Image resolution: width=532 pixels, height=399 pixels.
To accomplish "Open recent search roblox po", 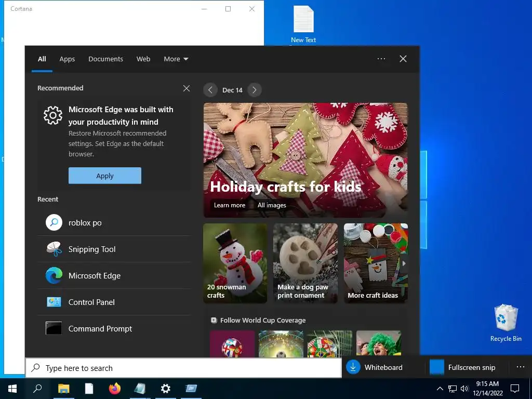I will pos(114,222).
